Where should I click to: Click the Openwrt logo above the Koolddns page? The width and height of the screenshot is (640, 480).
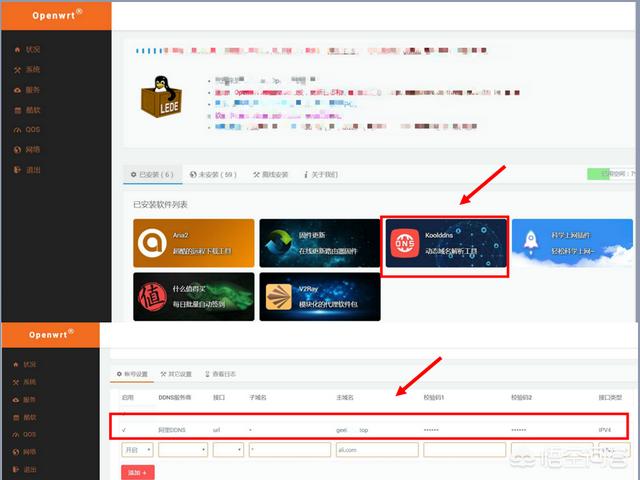tap(51, 334)
